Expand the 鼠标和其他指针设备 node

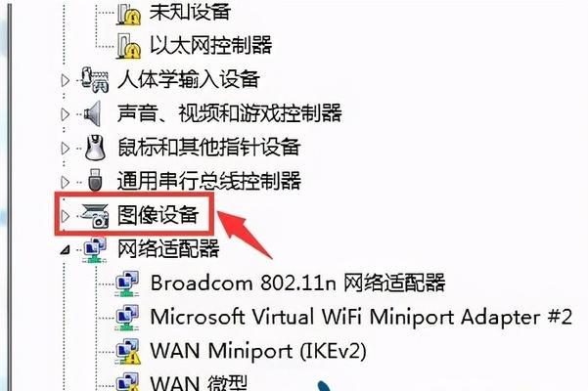66,149
